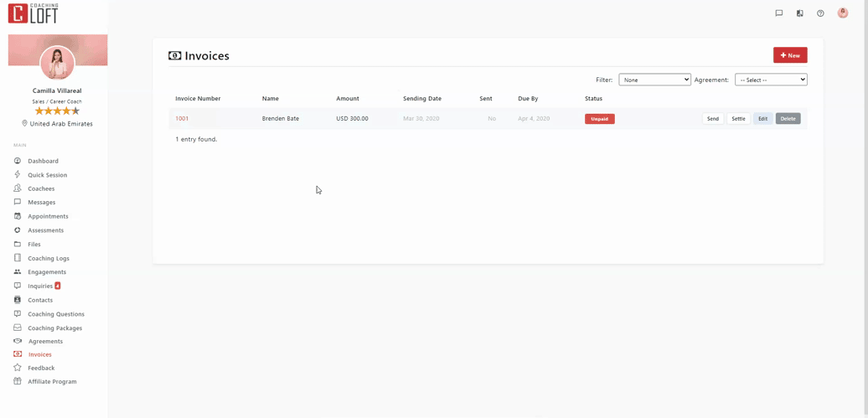Click the Affiliate Program gift icon

coord(17,381)
